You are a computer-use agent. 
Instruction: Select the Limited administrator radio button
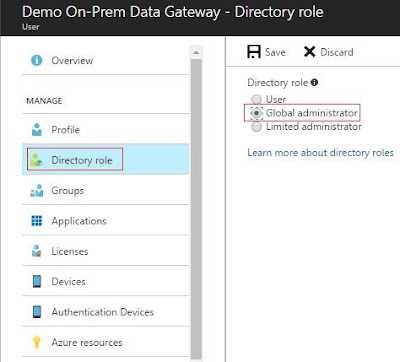tap(256, 127)
